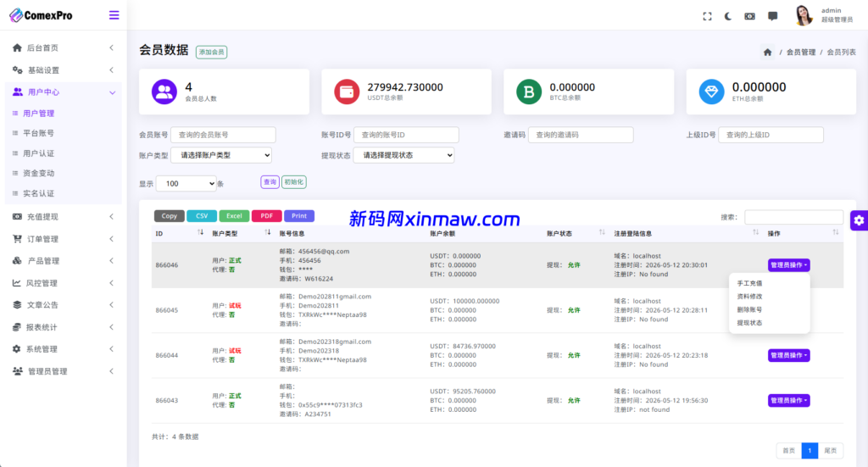868x467 pixels.
Task: Click the Print button
Action: (x=299, y=216)
